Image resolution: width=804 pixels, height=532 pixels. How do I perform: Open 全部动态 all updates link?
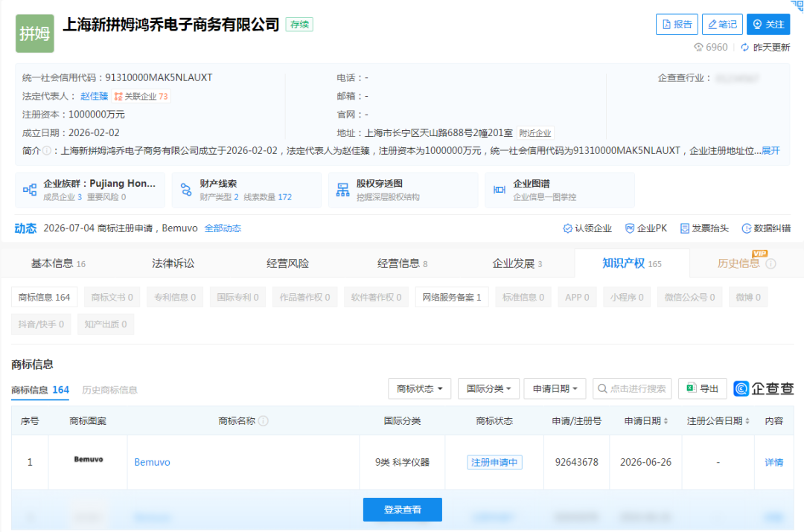pyautogui.click(x=223, y=228)
